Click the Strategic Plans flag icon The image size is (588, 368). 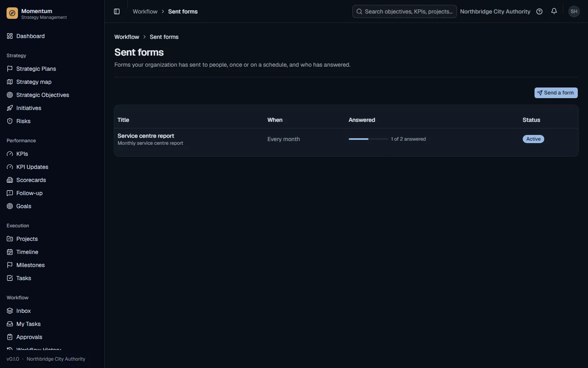pos(10,69)
